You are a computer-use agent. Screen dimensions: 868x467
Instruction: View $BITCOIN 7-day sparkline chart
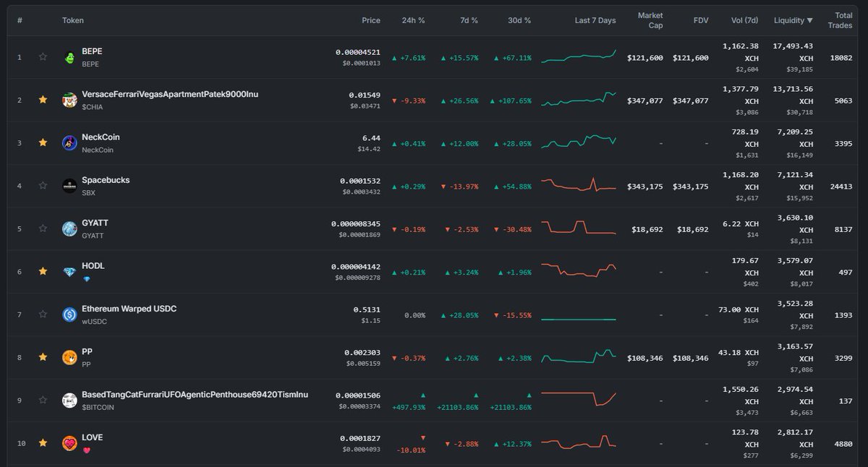click(x=579, y=398)
